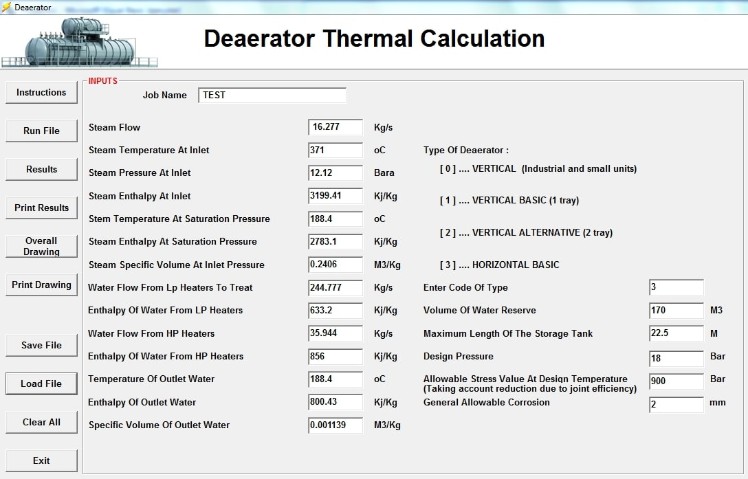The width and height of the screenshot is (748, 479).
Task: Click Steam Specific Volume At Inlet Pressure field
Action: click(x=335, y=264)
